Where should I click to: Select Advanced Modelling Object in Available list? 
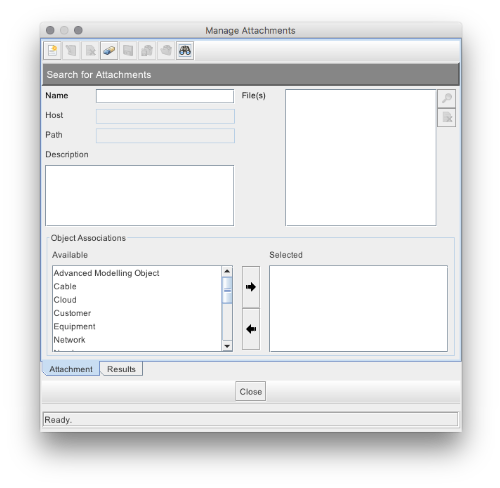pyautogui.click(x=106, y=273)
